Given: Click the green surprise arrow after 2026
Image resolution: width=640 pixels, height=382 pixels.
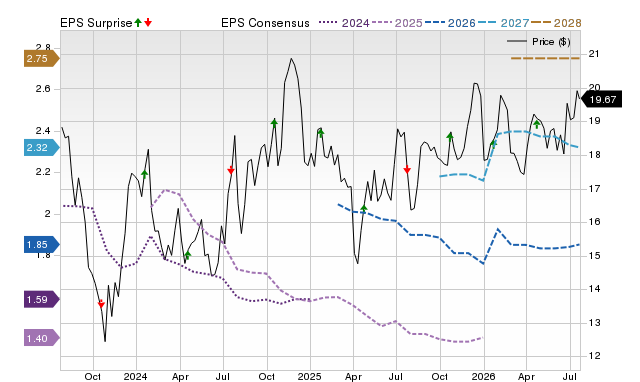Looking at the screenshot, I should point(493,143).
